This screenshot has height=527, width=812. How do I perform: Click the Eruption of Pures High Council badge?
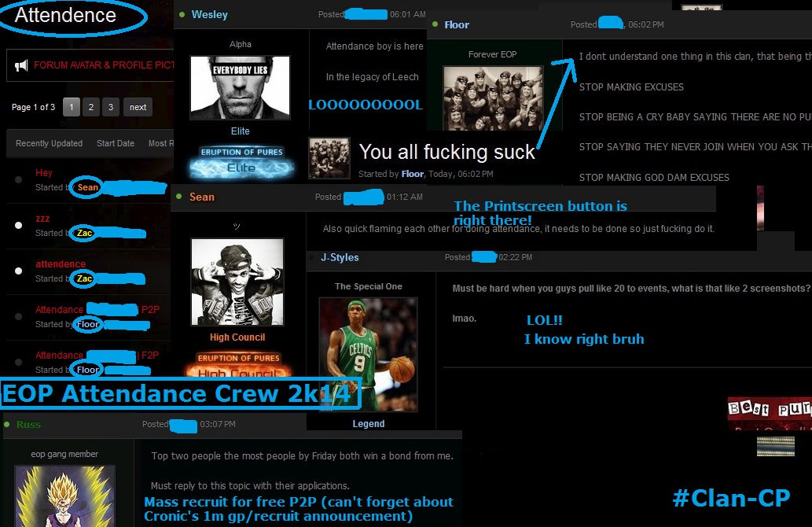pos(238,364)
